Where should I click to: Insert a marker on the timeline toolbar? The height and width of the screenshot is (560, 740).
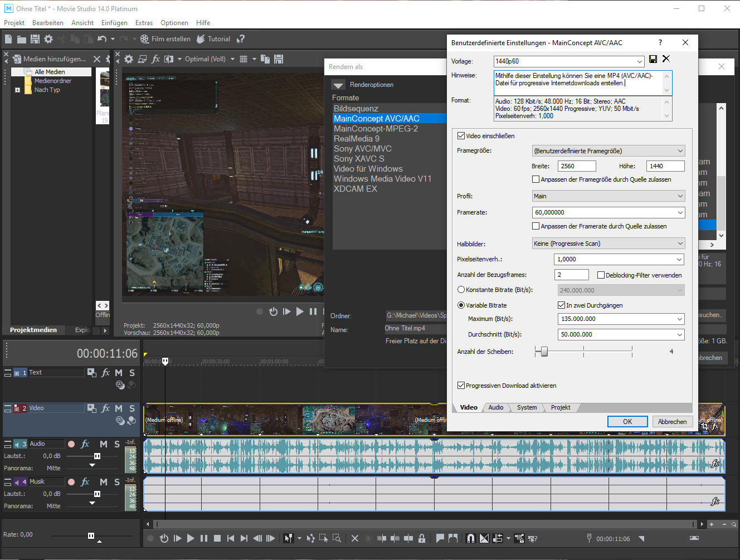(440, 538)
